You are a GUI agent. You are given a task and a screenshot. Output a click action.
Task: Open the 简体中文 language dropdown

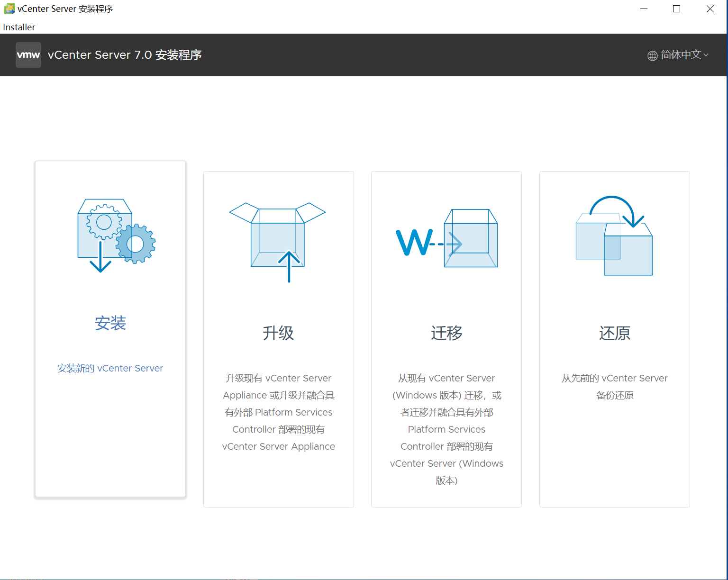pyautogui.click(x=678, y=55)
